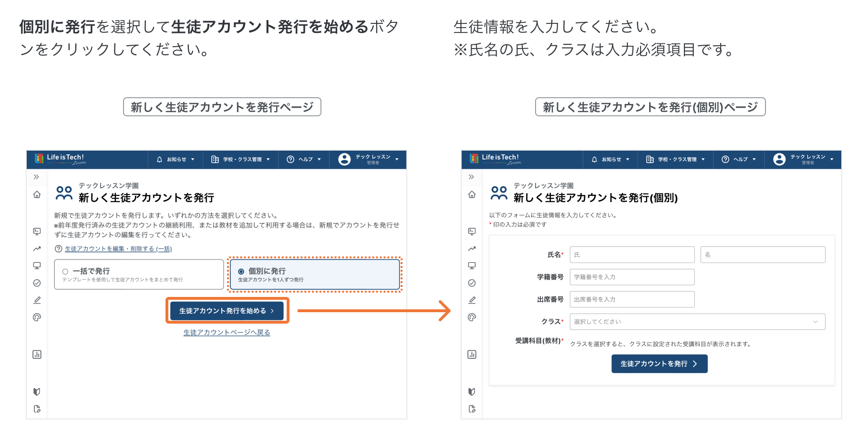Image resolution: width=868 pixels, height=428 pixels.
Task: Click the home icon in the left screenshot's sidebar
Action: coord(37,194)
